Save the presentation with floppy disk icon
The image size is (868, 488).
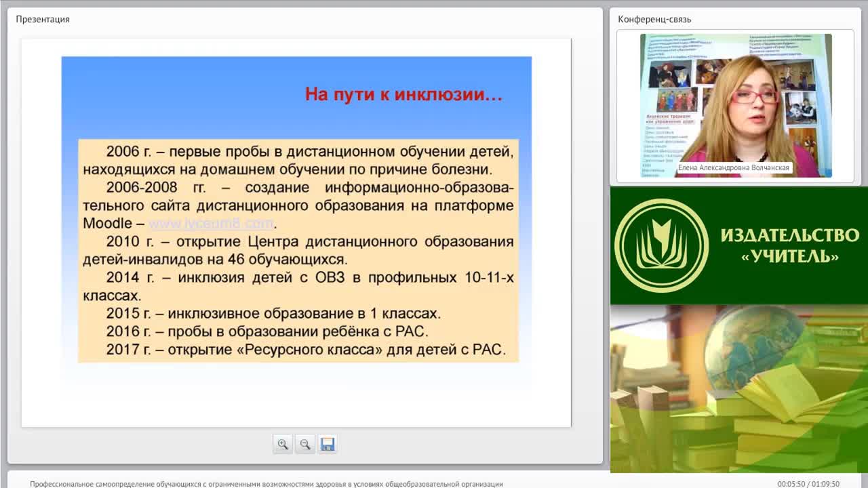pyautogui.click(x=328, y=444)
